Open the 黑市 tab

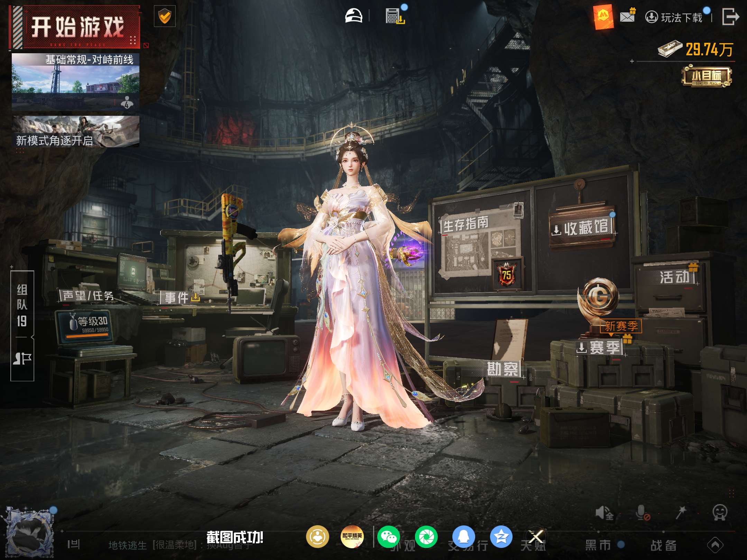(x=598, y=545)
